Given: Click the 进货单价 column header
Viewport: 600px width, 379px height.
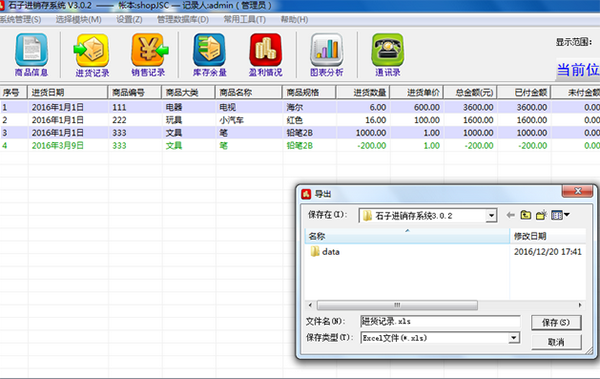Looking at the screenshot, I should tap(417, 92).
